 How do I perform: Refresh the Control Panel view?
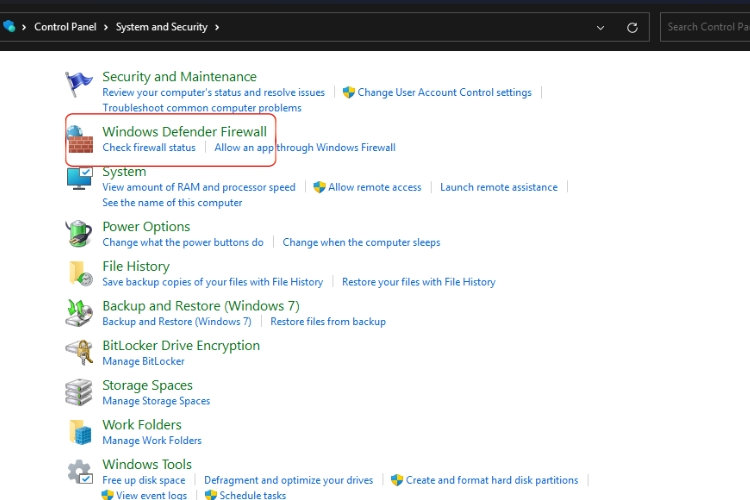click(x=632, y=27)
